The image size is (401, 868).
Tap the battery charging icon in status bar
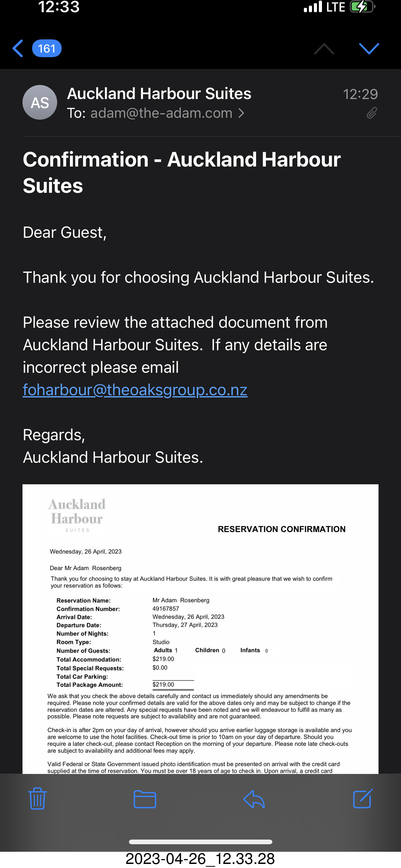[362, 7]
